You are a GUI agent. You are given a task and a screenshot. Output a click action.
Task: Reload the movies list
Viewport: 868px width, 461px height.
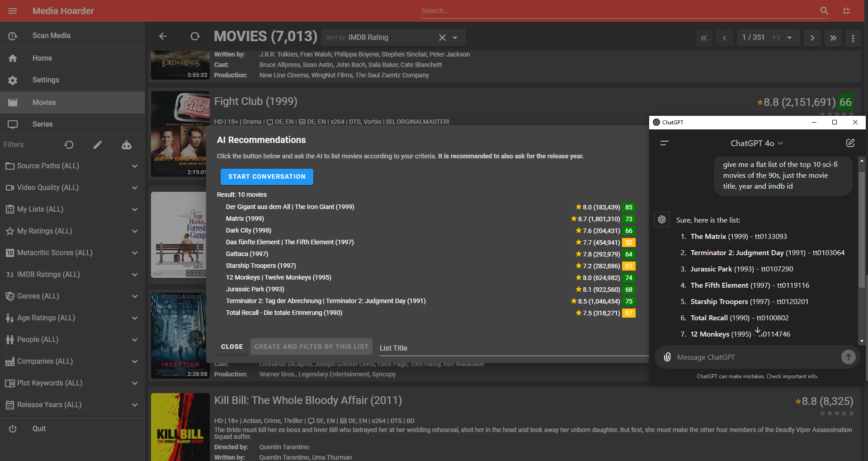(195, 36)
